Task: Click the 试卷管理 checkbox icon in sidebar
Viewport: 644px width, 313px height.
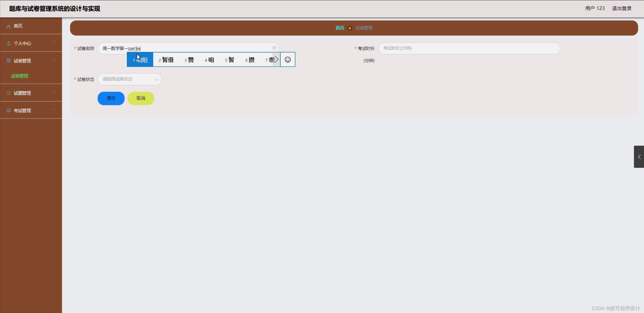Action: (x=9, y=61)
